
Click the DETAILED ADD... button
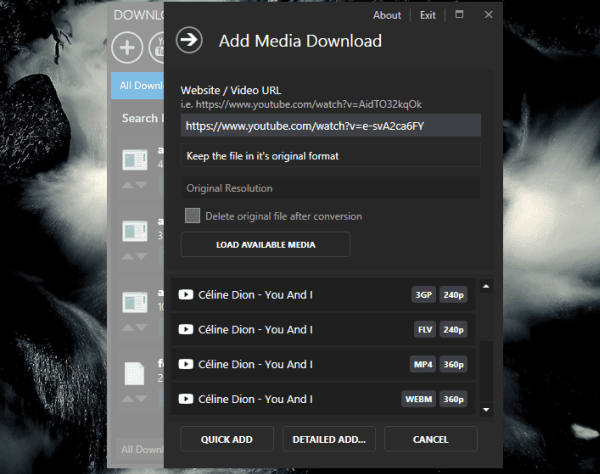tap(329, 439)
